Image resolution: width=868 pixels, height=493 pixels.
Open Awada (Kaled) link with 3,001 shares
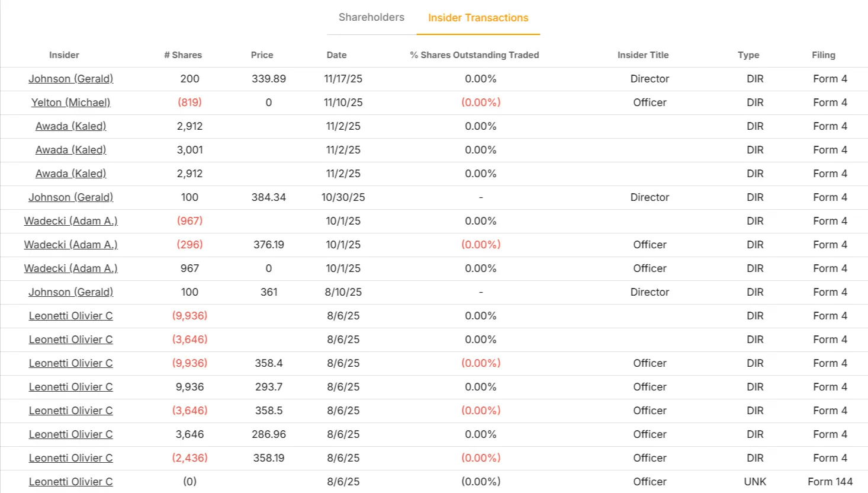click(x=70, y=150)
